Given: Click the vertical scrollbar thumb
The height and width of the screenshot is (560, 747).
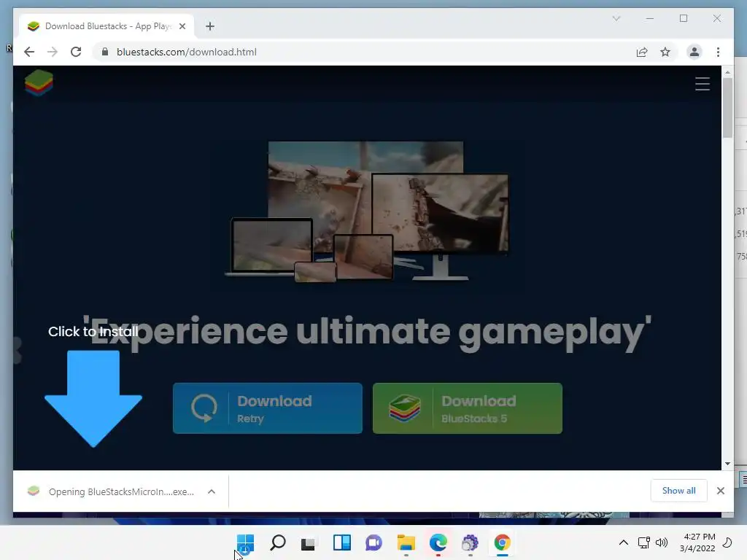Looking at the screenshot, I should [x=727, y=108].
